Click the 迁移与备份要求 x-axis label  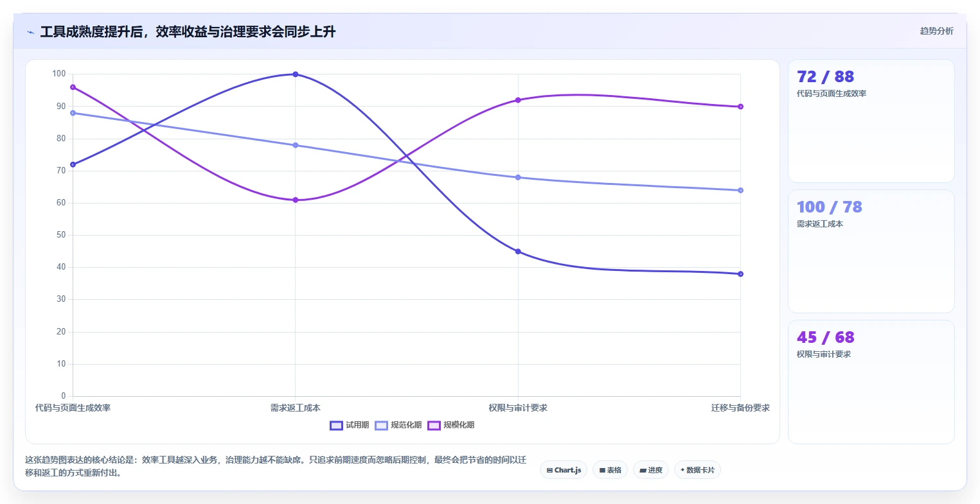click(740, 408)
